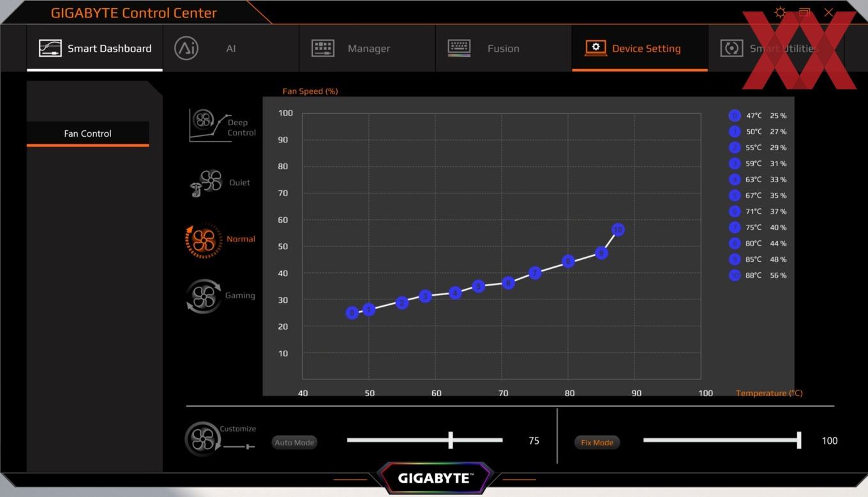Click legend row 71°C 37 %
868x497 pixels.
click(758, 211)
